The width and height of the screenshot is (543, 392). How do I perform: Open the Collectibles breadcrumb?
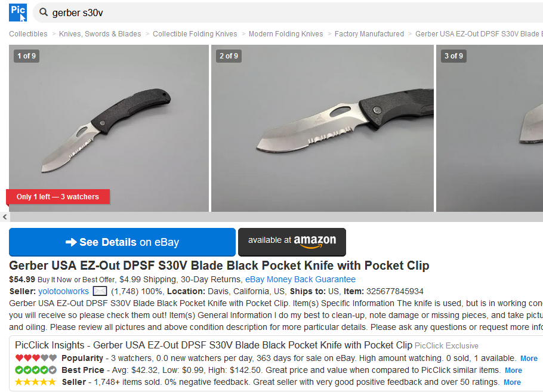point(28,34)
